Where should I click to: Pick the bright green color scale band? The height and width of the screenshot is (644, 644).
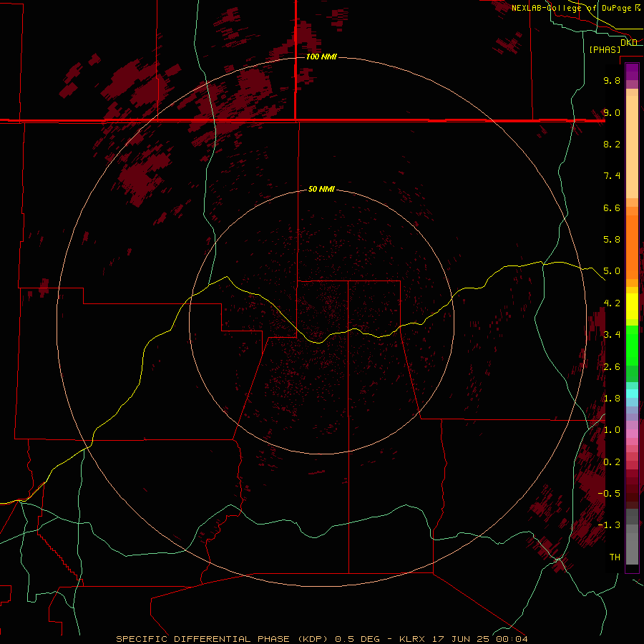click(632, 345)
